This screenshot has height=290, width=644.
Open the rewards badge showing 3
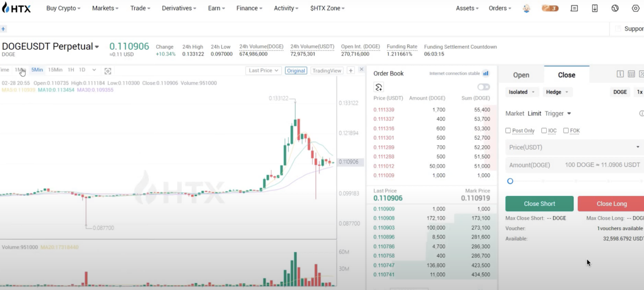[x=550, y=8]
